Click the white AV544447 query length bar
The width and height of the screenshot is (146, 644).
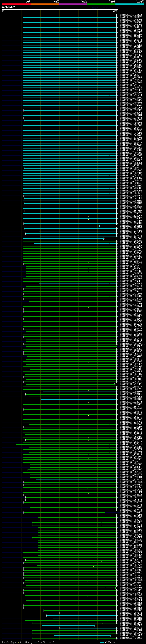pyautogui.click(x=60, y=9)
